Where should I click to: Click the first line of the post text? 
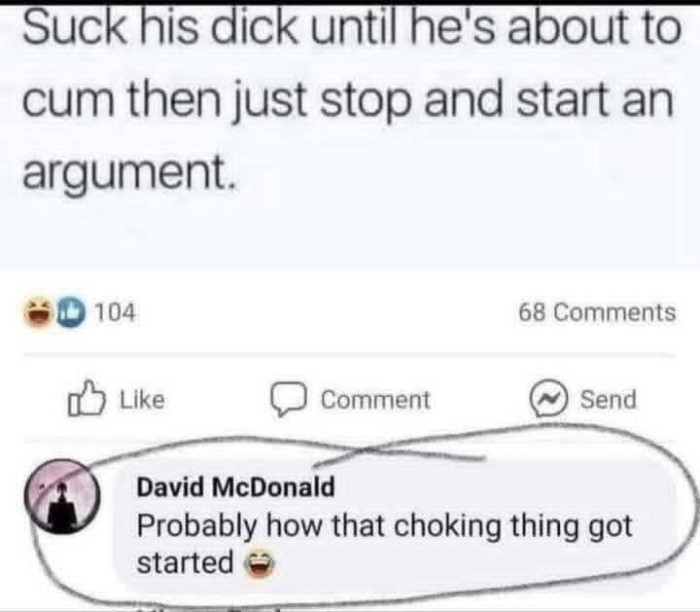pos(352,27)
